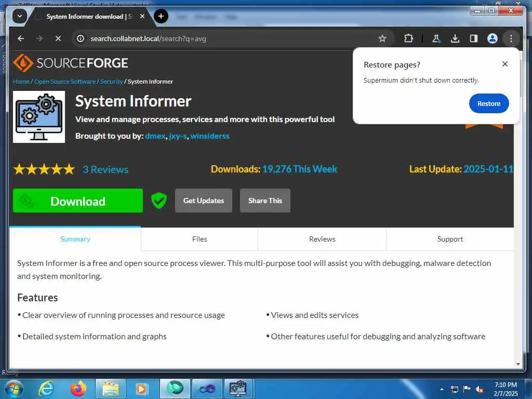
Task: Open the user profile avatar
Action: [493, 38]
